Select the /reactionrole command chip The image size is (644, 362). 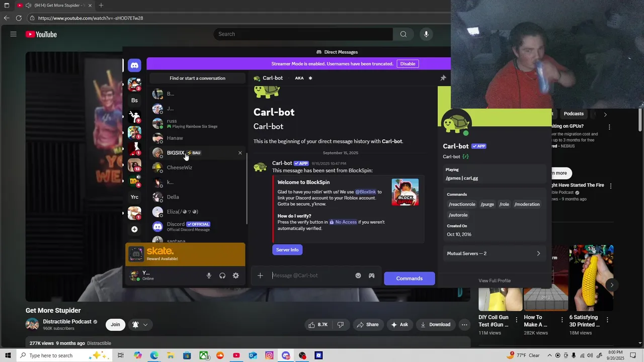click(462, 204)
